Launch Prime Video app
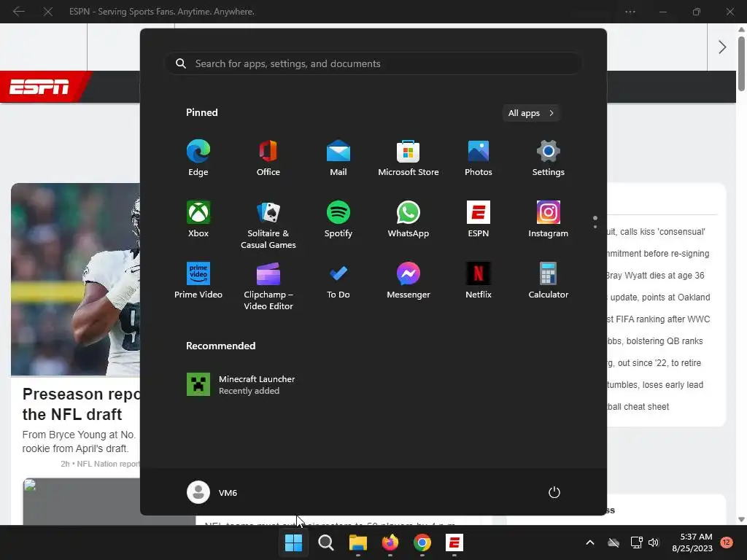The image size is (747, 560). tap(198, 281)
